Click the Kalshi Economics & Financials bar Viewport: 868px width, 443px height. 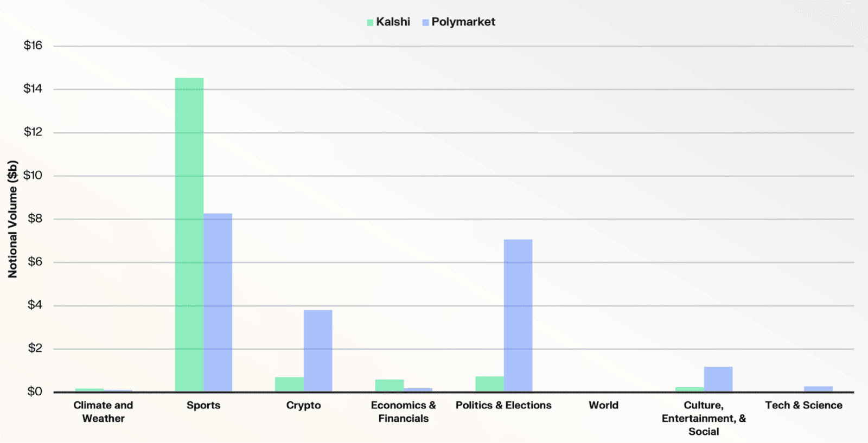click(390, 385)
